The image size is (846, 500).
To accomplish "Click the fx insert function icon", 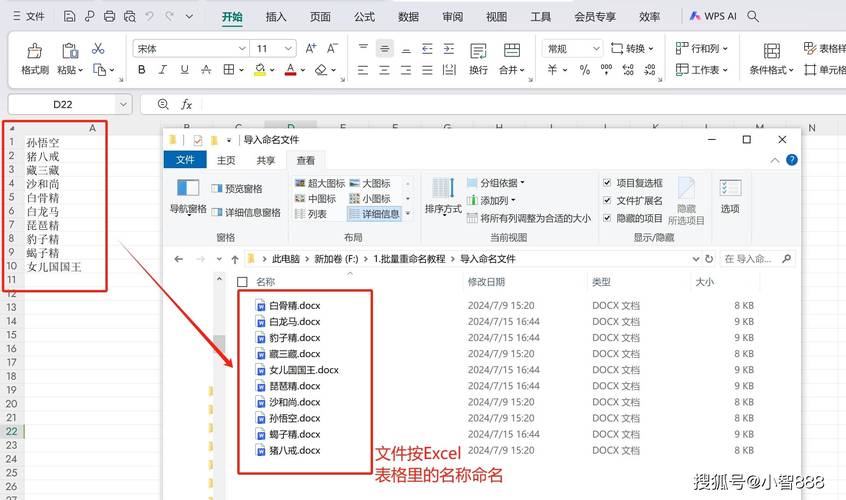I will [x=186, y=104].
